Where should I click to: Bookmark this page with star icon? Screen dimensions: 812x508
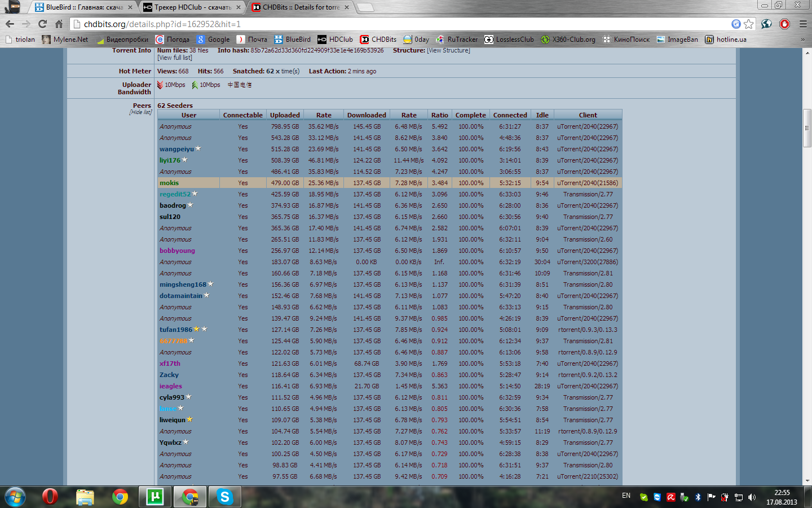point(749,24)
